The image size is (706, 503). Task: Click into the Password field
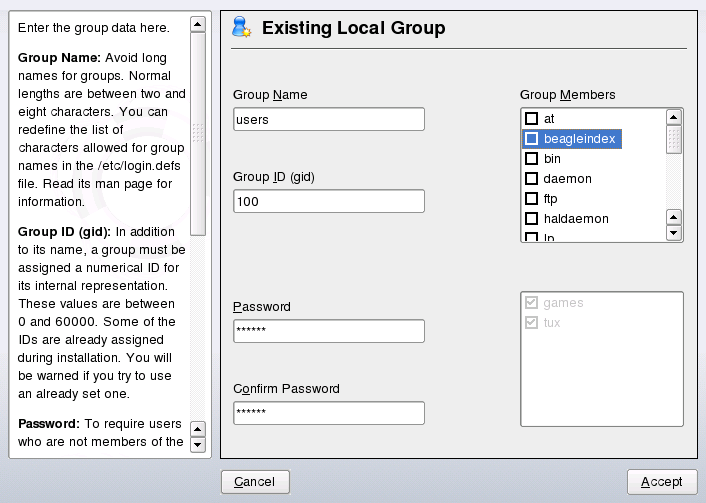328,331
